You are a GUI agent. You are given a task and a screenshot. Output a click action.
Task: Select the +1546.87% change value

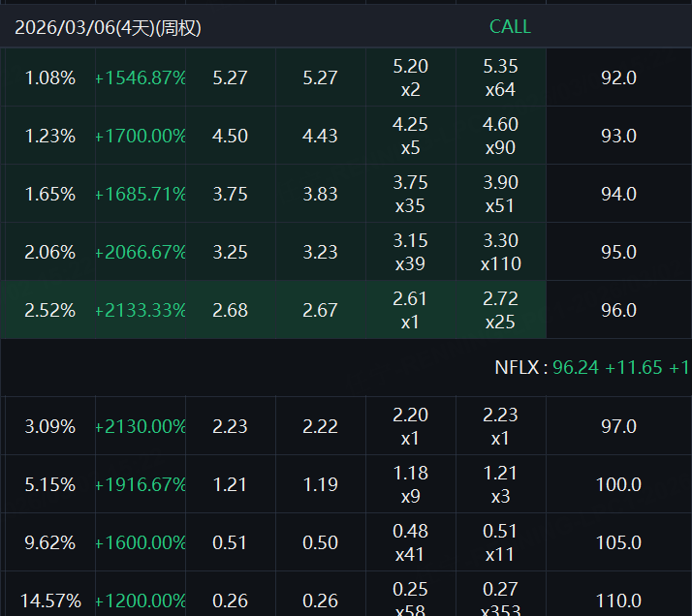pos(141,77)
